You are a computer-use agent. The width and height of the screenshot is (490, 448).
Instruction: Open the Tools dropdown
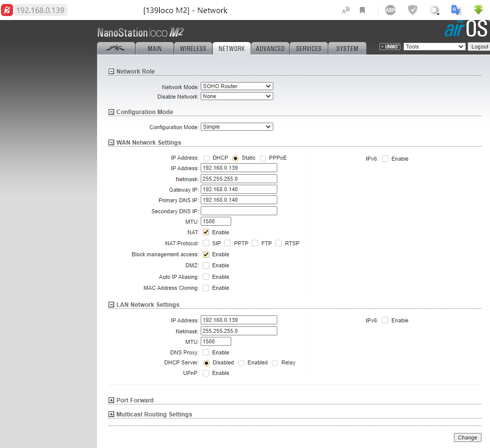(434, 47)
